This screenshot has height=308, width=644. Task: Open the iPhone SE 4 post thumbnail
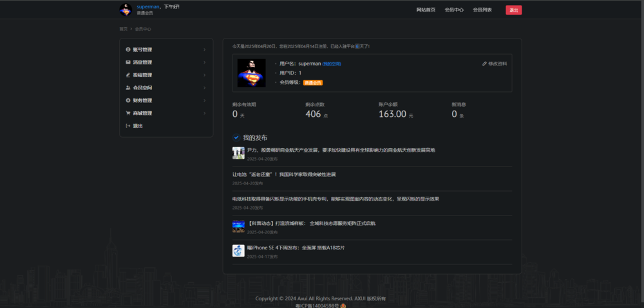238,250
